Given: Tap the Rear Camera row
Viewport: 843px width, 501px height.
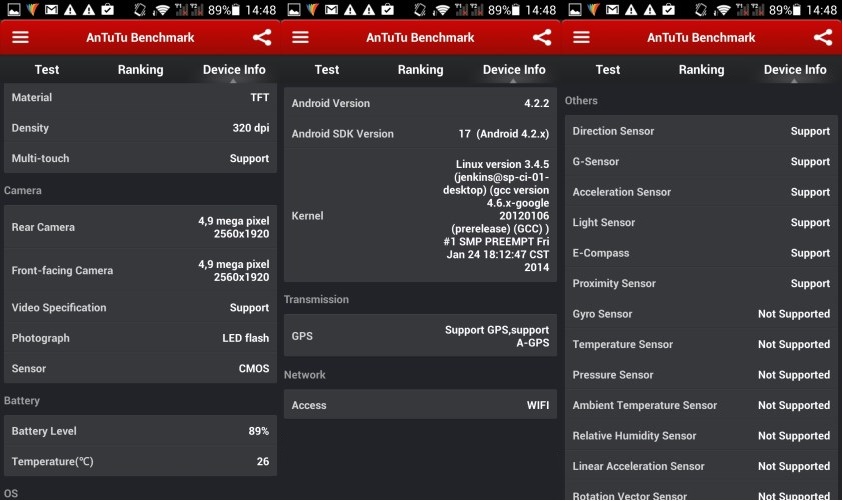Looking at the screenshot, I should pos(140,227).
